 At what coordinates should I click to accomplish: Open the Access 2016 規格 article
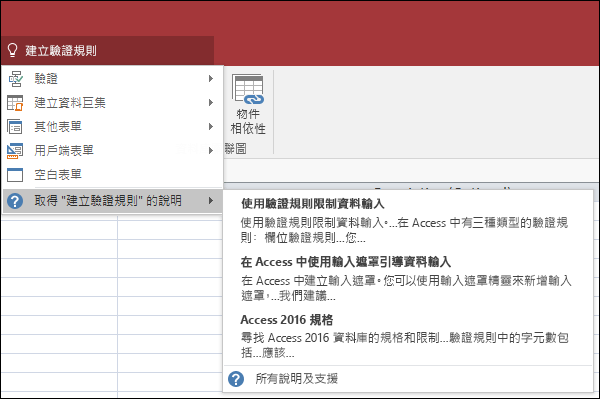(x=287, y=320)
